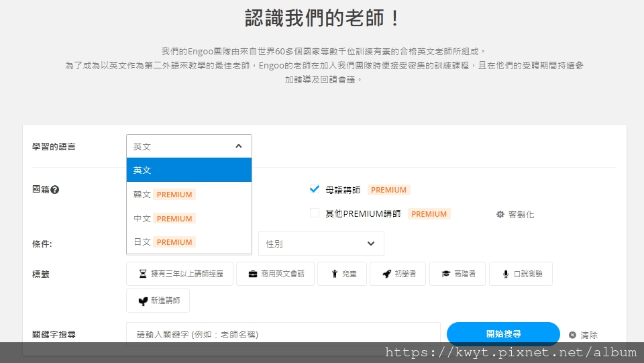Viewport: 644px width, 363px height.
Task: Click the microphone icon for speaking test
Action: click(506, 274)
